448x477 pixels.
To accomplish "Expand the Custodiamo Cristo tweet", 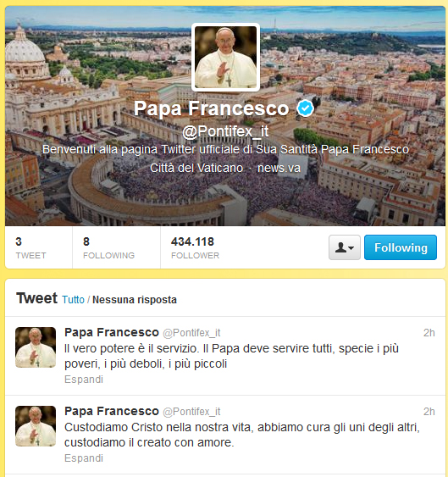I will point(84,458).
